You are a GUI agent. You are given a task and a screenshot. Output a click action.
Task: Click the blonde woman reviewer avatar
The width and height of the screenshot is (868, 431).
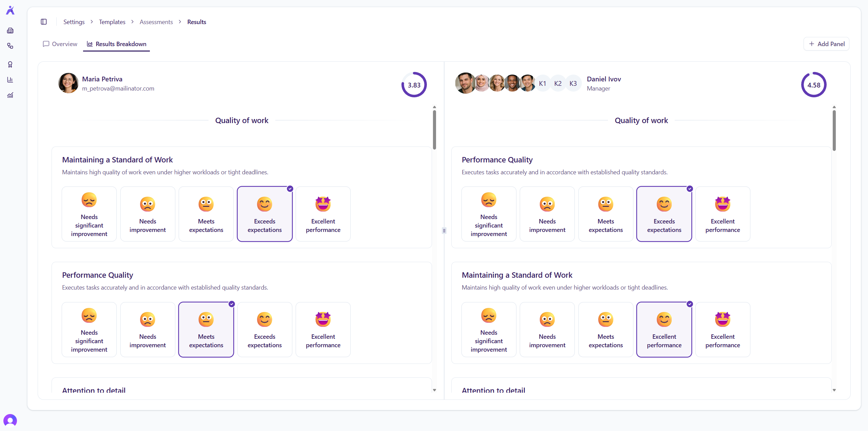click(x=497, y=83)
